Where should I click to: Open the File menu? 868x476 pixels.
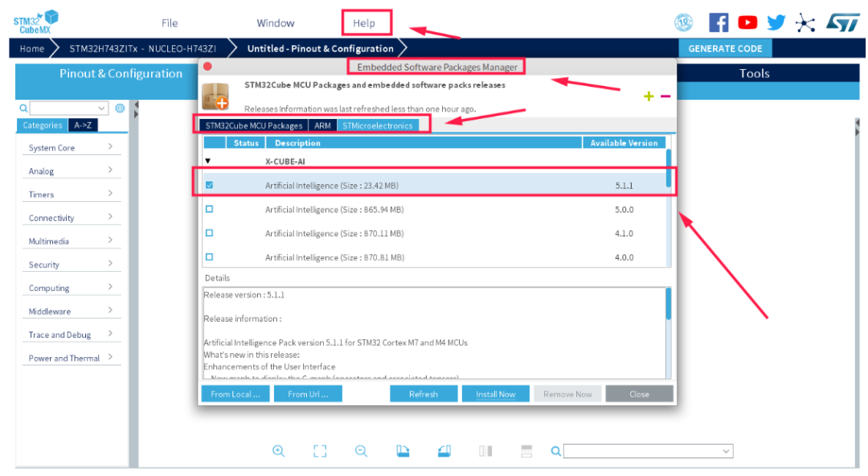point(170,23)
